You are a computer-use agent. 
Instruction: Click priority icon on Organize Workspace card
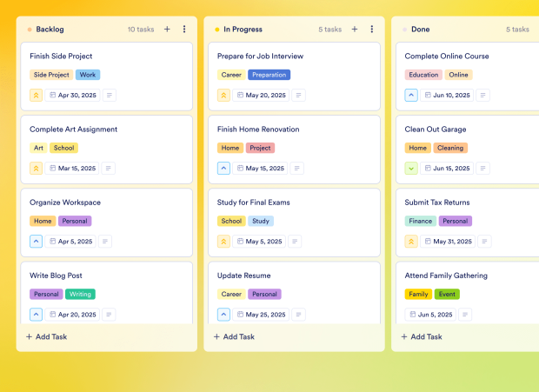point(37,242)
